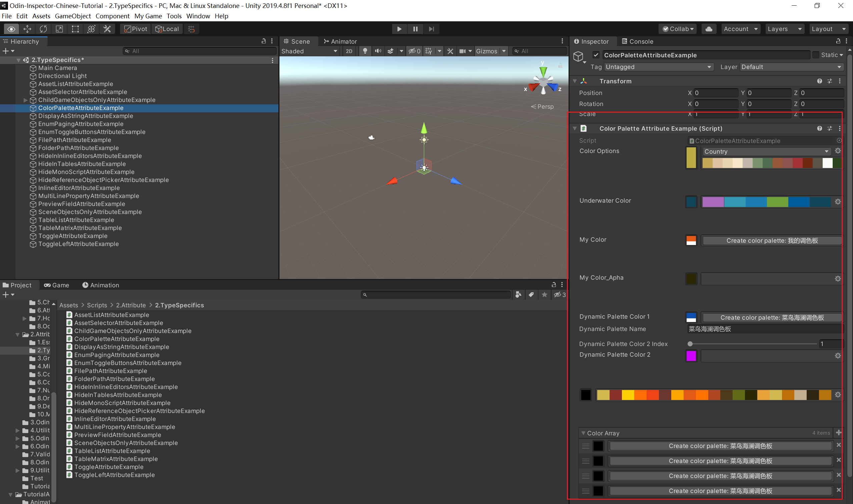Screen dimensions: 853x504
Task: Open the Layout dropdown
Action: (x=829, y=29)
